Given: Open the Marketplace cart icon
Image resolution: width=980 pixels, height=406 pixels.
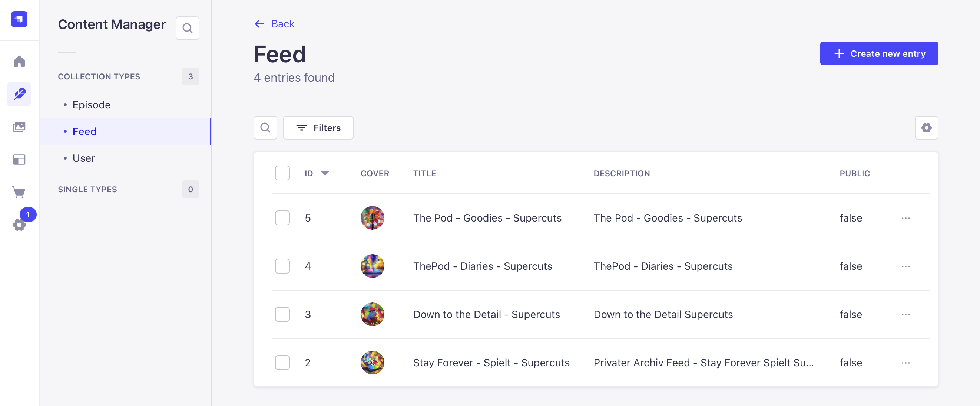Looking at the screenshot, I should 19,192.
